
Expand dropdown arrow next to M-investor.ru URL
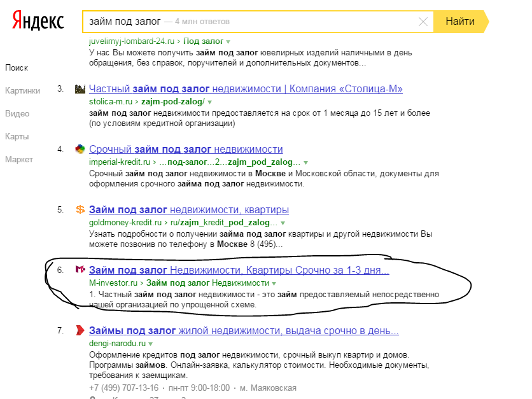coord(274,283)
